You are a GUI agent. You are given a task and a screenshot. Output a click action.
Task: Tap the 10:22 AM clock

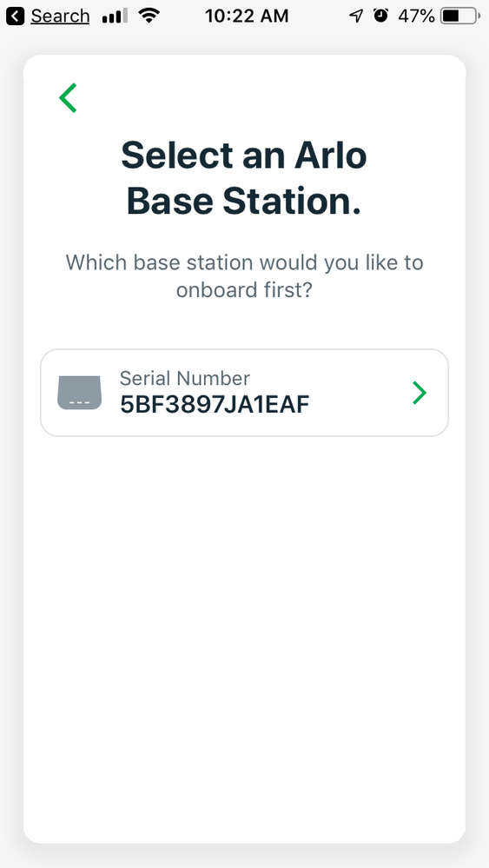[x=247, y=16]
